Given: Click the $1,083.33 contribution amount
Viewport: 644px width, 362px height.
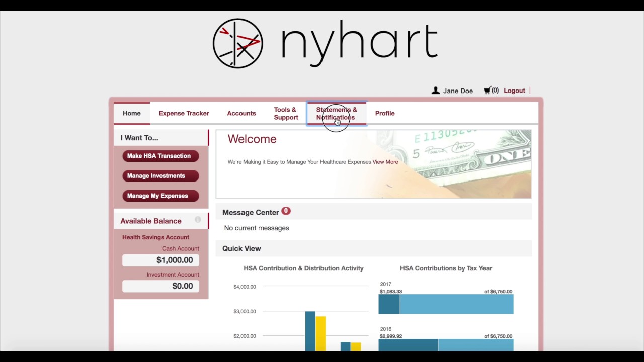Looking at the screenshot, I should click(391, 292).
